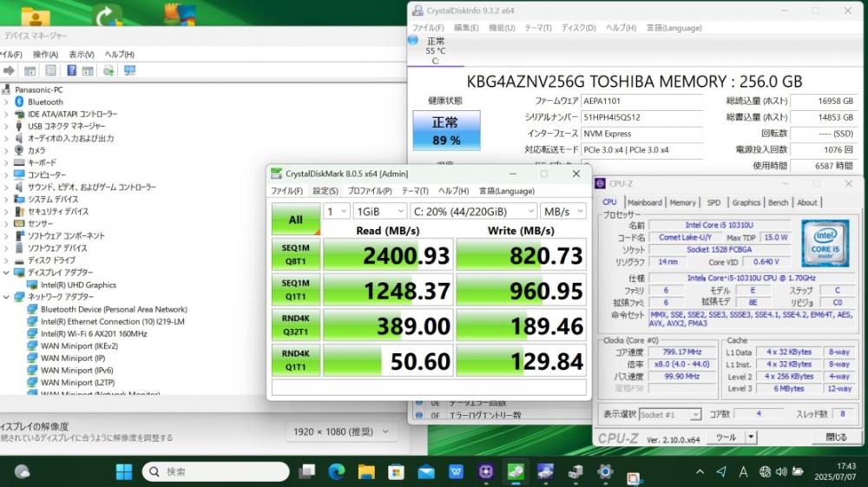Click the ツール button in CPU-Z
868x487 pixels.
click(x=726, y=438)
